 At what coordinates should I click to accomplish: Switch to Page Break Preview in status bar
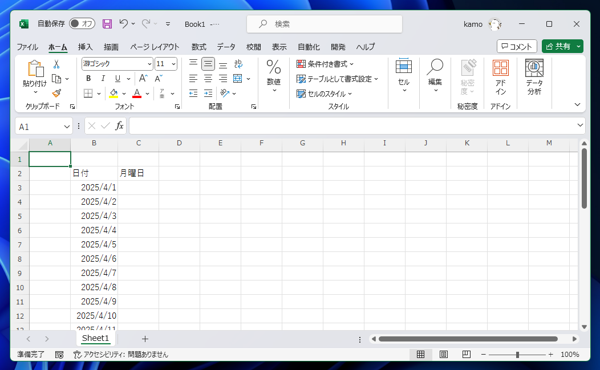(466, 354)
